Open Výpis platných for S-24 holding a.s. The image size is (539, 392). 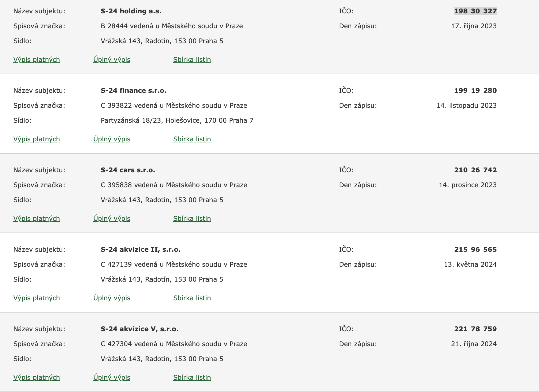37,59
